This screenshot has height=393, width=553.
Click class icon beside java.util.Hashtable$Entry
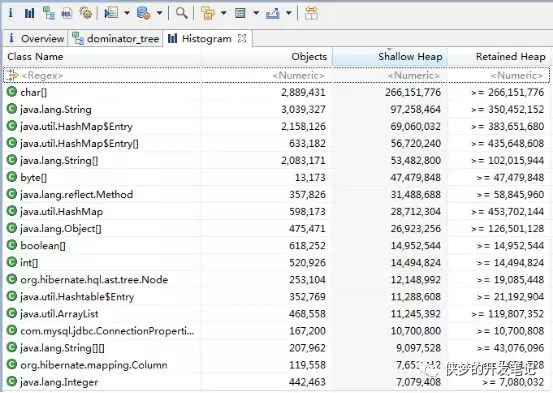pos(12,296)
